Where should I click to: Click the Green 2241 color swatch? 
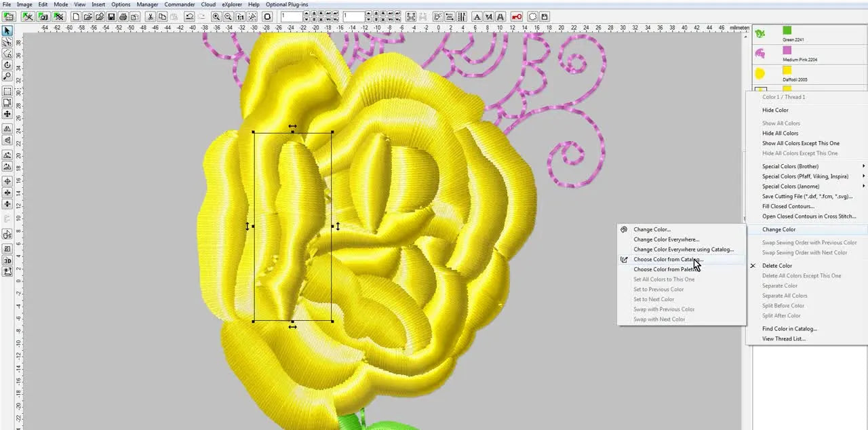[x=787, y=31]
